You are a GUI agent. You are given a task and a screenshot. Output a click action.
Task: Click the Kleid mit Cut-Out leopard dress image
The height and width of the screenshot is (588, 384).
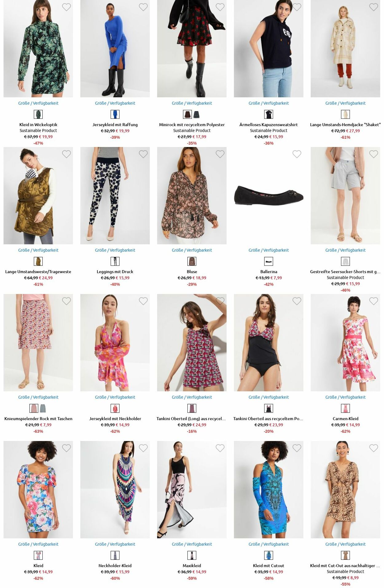tap(345, 489)
